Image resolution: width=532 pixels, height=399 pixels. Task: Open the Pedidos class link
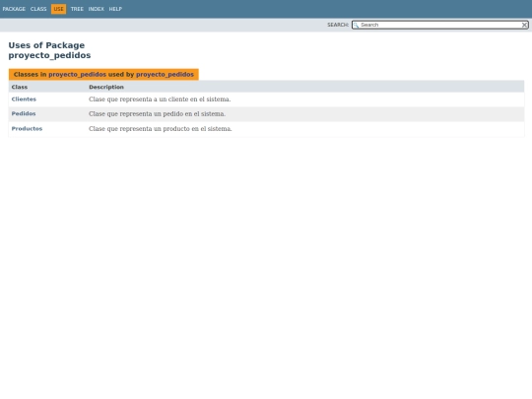click(24, 113)
